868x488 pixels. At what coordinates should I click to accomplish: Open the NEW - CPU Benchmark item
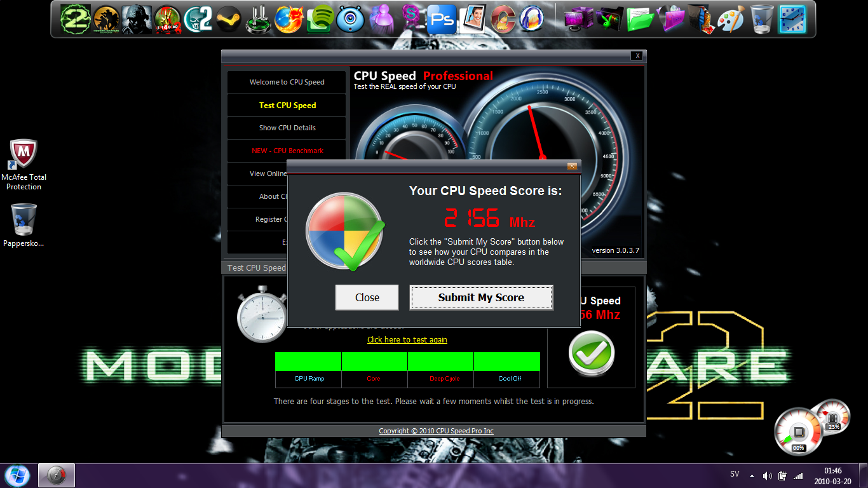coord(287,151)
